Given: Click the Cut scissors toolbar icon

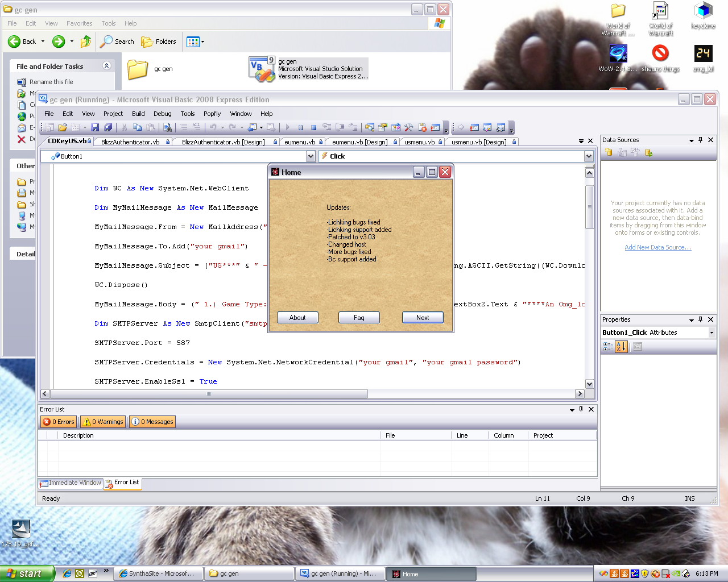Looking at the screenshot, I should (x=124, y=127).
